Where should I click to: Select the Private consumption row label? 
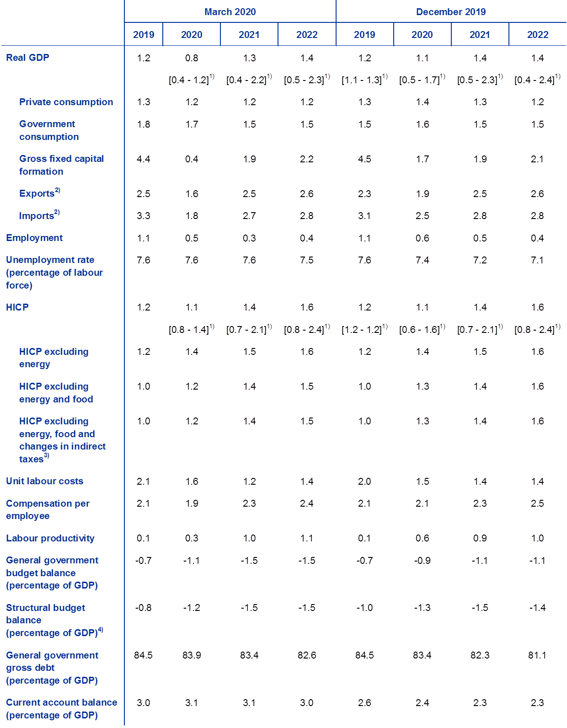[66, 102]
